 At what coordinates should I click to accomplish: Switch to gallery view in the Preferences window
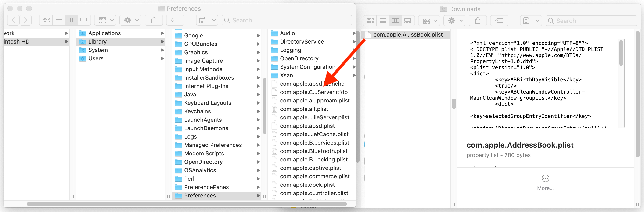coord(84,20)
